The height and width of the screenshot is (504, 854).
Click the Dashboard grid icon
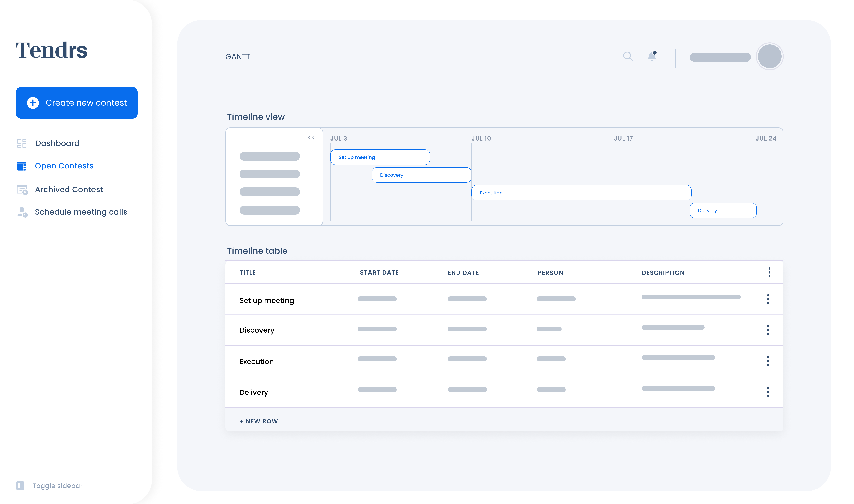[22, 143]
